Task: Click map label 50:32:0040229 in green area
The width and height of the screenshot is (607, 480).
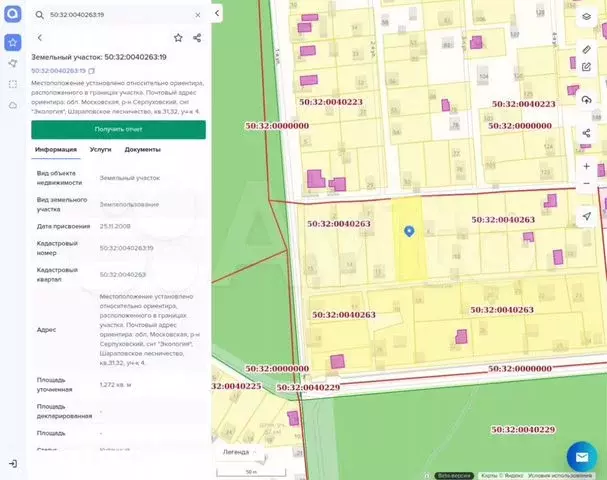Action: pos(523,429)
